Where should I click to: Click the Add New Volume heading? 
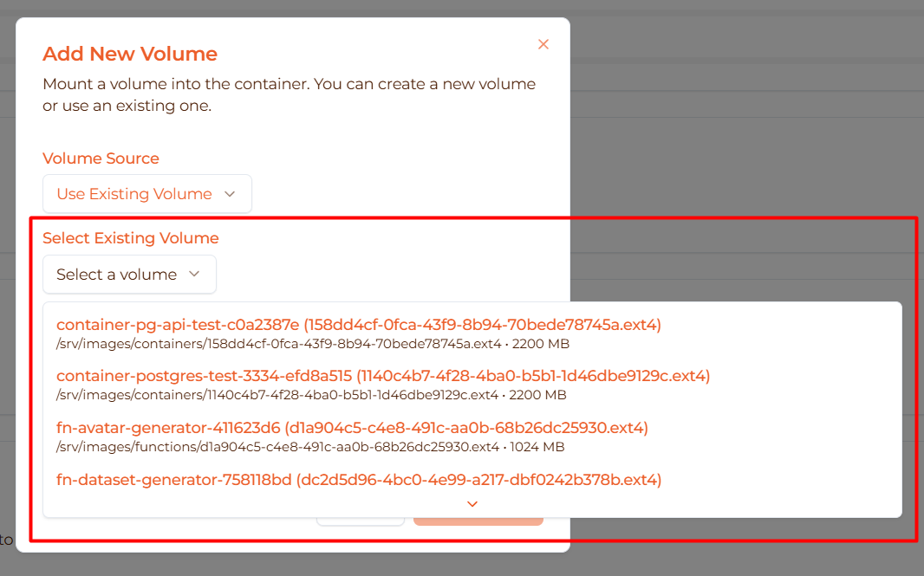(x=130, y=54)
